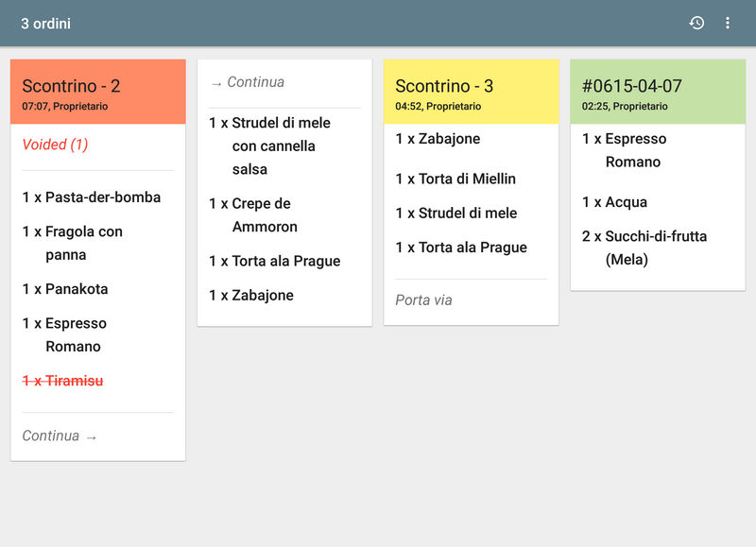Expand the Voided (1) section

[55, 145]
